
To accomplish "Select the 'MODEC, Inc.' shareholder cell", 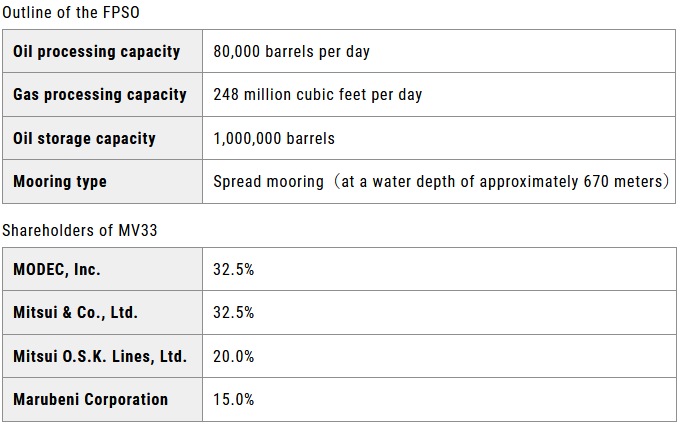I will point(57,269).
